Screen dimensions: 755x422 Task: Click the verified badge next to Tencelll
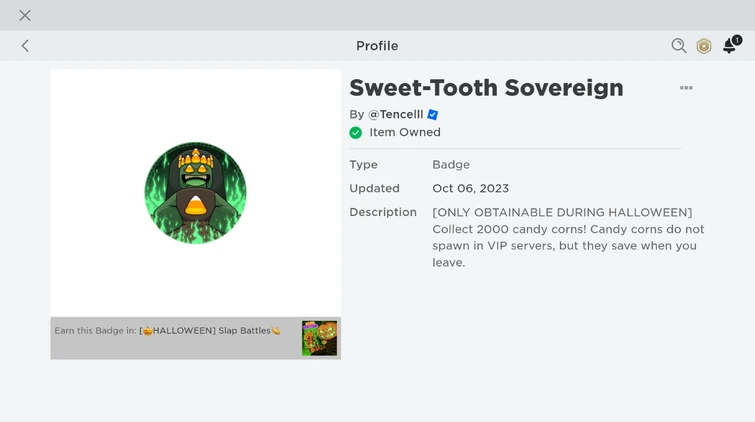tap(432, 115)
